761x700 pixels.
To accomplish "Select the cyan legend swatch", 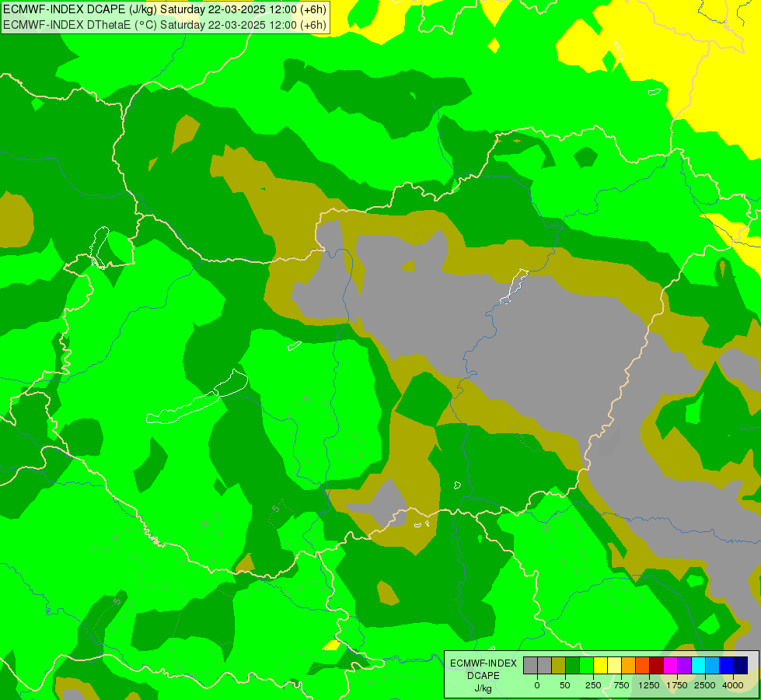I will 698,665.
